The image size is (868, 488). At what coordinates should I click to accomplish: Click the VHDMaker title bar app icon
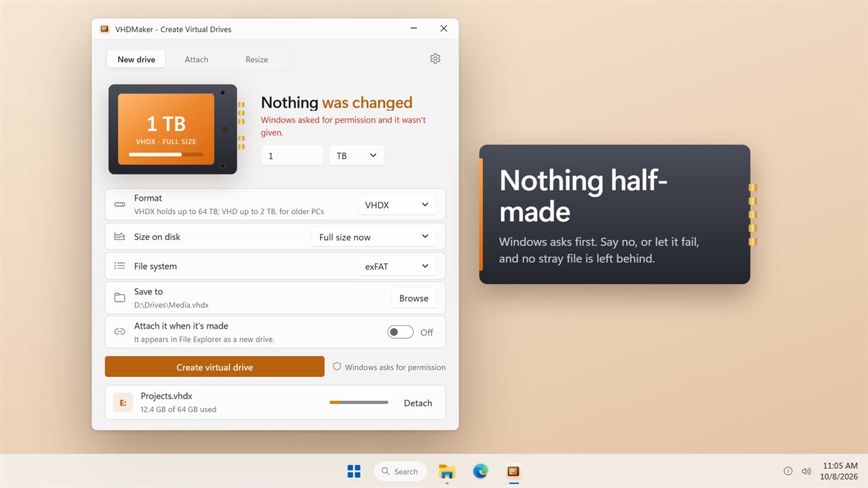(x=104, y=29)
